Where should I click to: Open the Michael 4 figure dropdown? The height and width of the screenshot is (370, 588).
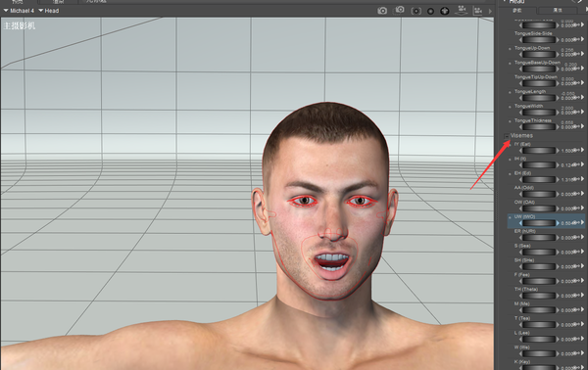pyautogui.click(x=19, y=11)
